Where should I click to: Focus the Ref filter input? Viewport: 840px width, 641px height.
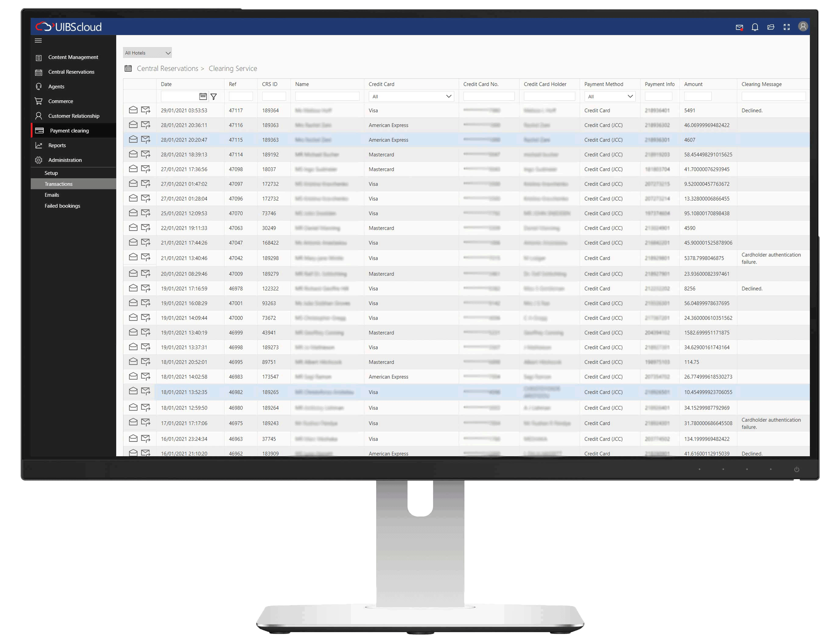tap(241, 96)
